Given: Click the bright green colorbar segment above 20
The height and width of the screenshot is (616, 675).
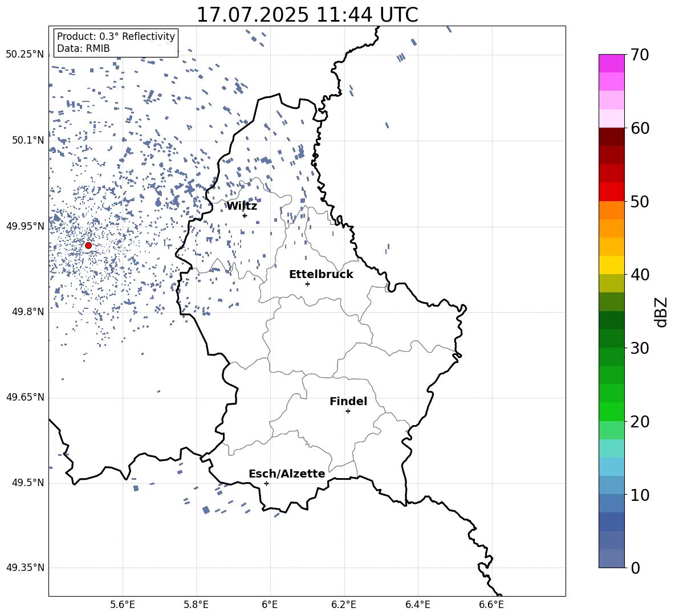Looking at the screenshot, I should tap(612, 411).
